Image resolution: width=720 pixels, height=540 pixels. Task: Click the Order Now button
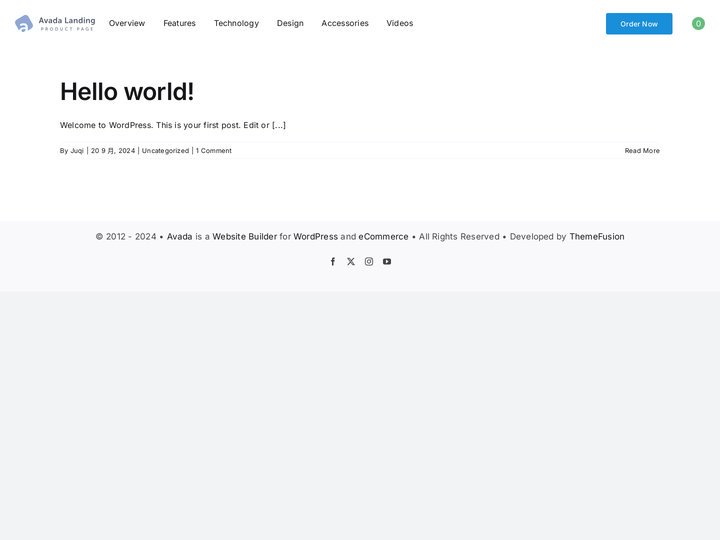tap(639, 23)
